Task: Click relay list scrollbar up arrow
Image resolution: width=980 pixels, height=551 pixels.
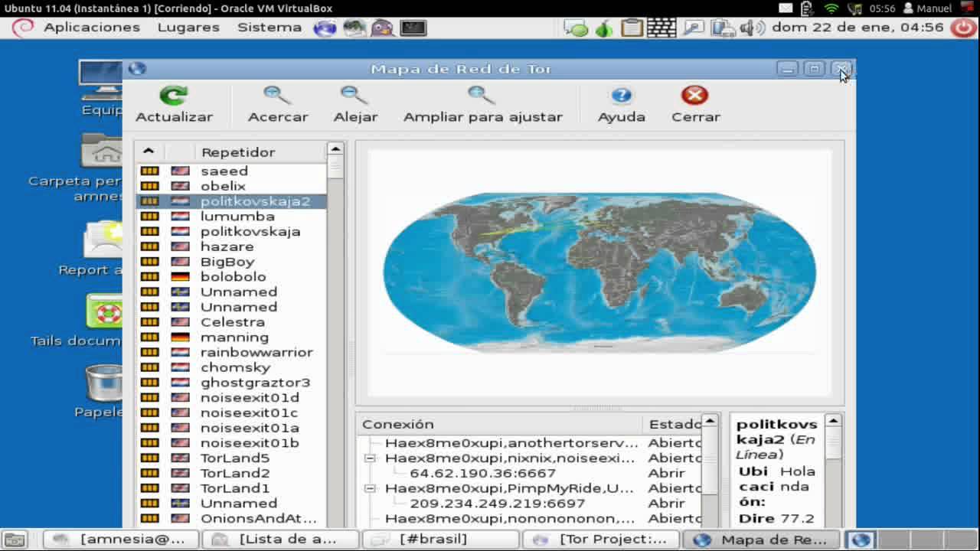Action: [x=335, y=148]
